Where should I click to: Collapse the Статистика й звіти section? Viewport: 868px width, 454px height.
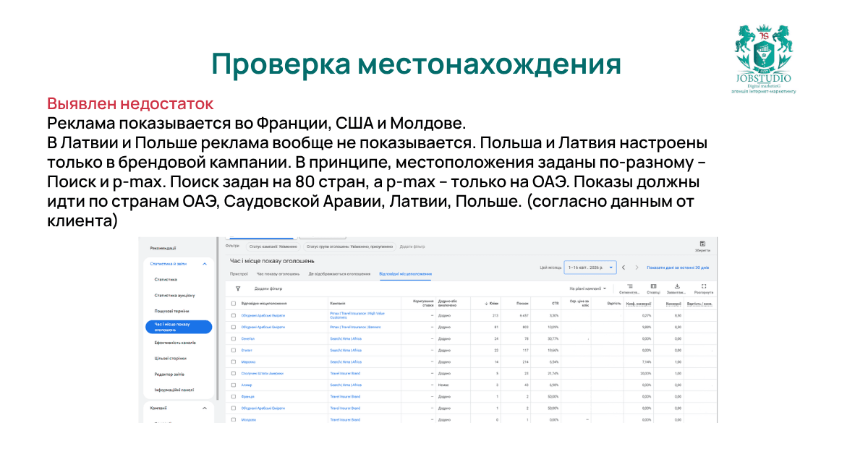coord(205,264)
